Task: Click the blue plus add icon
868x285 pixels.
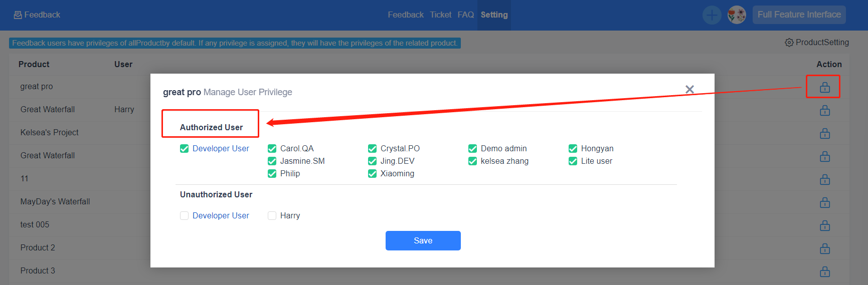Action: pyautogui.click(x=712, y=15)
